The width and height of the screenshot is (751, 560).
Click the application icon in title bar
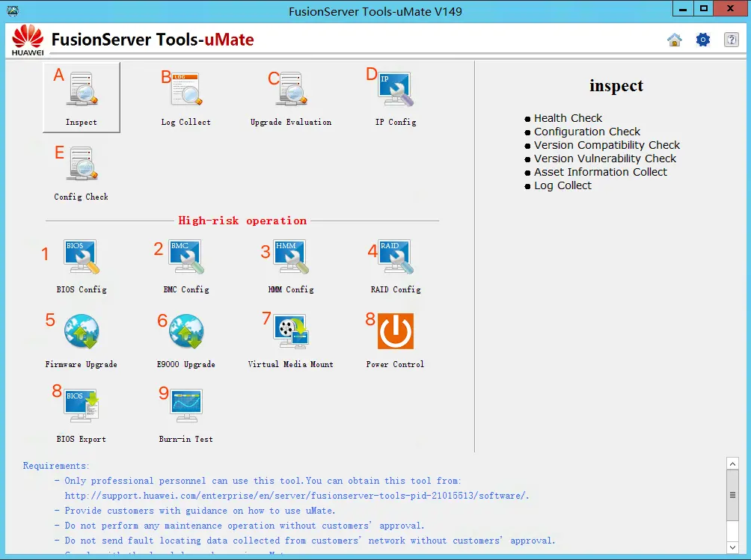pyautogui.click(x=13, y=10)
